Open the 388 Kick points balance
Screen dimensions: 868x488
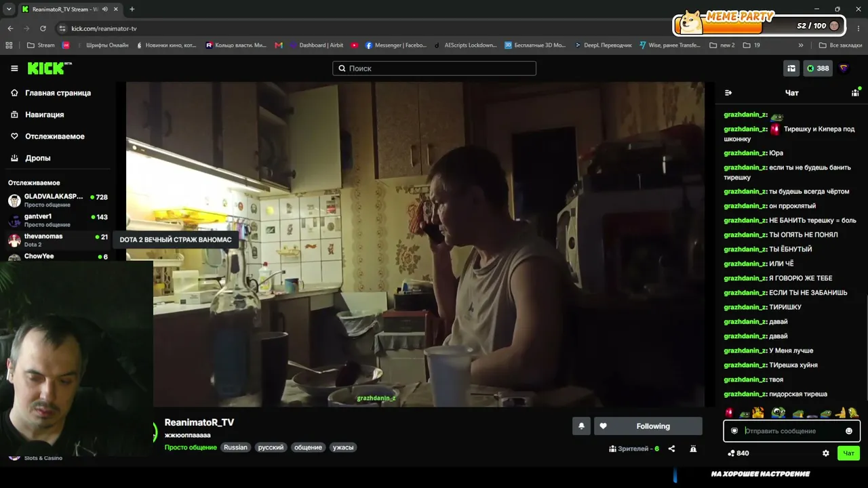818,68
